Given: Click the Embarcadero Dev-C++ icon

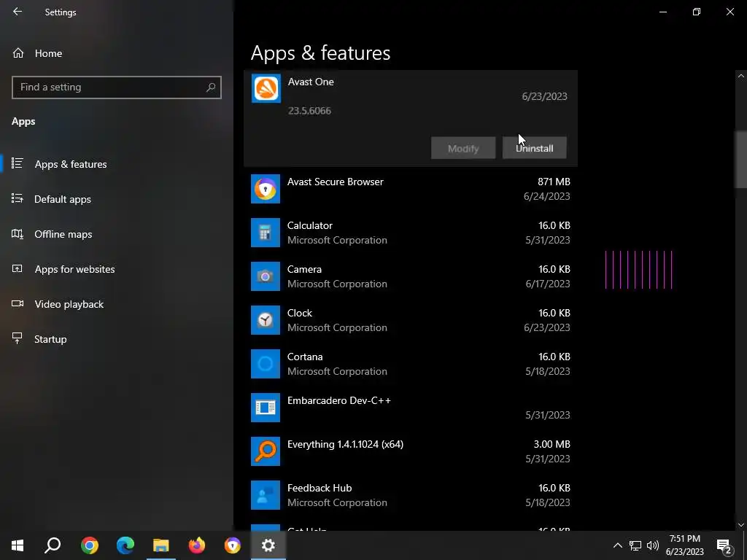Looking at the screenshot, I should coord(266,408).
